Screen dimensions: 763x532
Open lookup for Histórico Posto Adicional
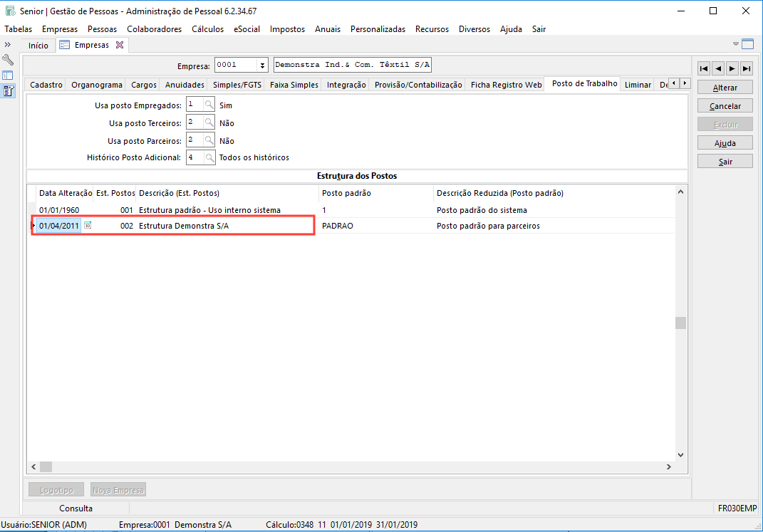click(209, 157)
